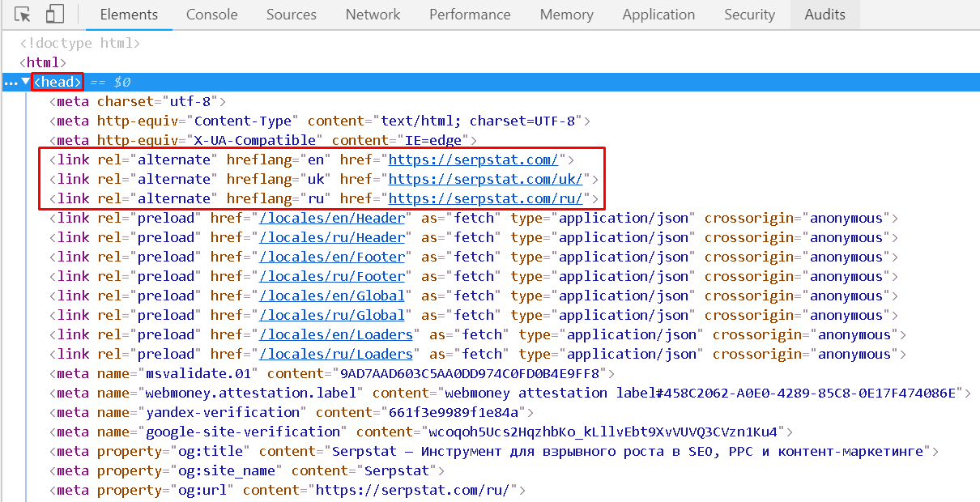Select the og:url meta row
Screen dimensions: 980x502
(x=287, y=490)
